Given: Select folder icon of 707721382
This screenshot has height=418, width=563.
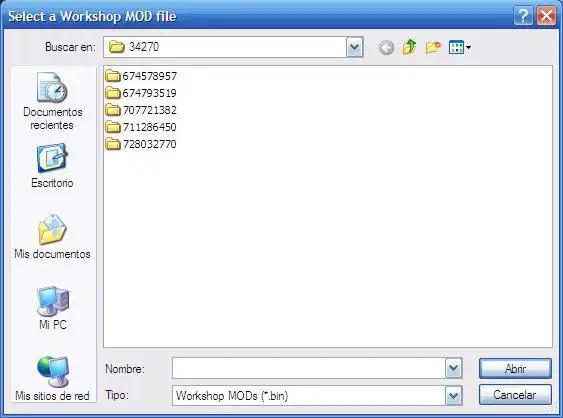Looking at the screenshot, I should [x=113, y=110].
